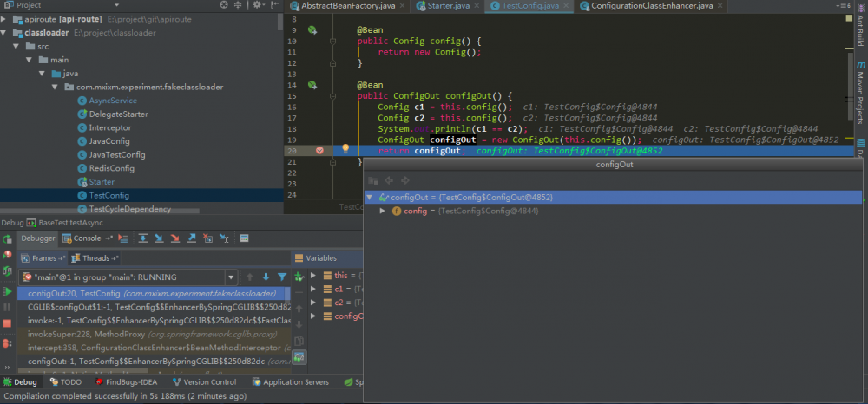Click the Step Over debugger icon
Screen dimensions: 868x404
[x=144, y=238]
